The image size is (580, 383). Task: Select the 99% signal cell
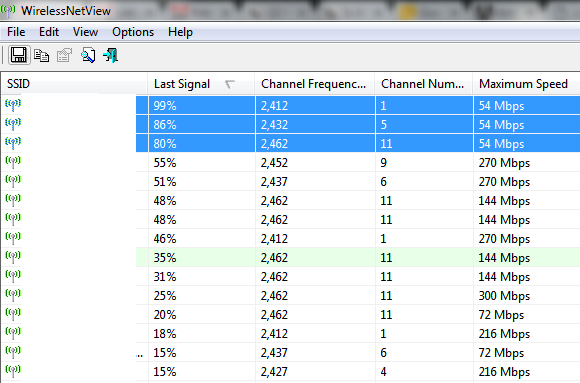[202, 105]
